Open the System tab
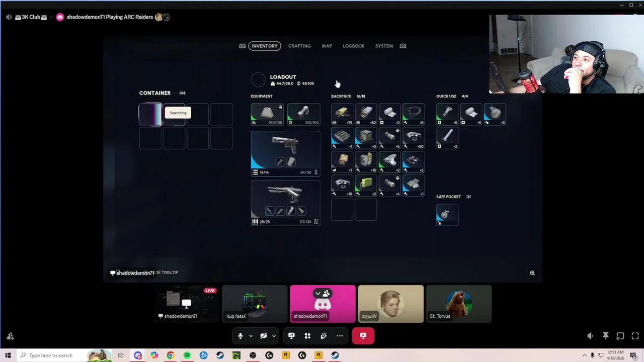This screenshot has height=362, width=644. 384,46
